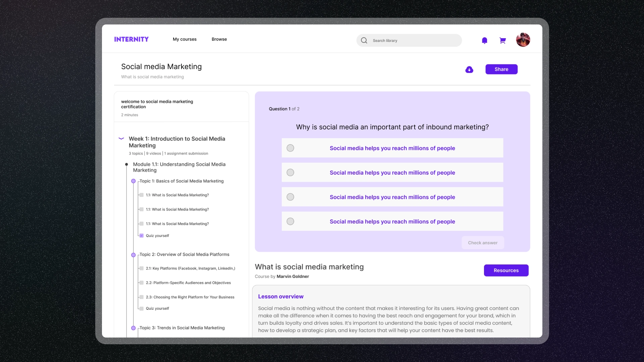Image resolution: width=644 pixels, height=362 pixels.
Task: Click the user profile avatar
Action: [523, 40]
